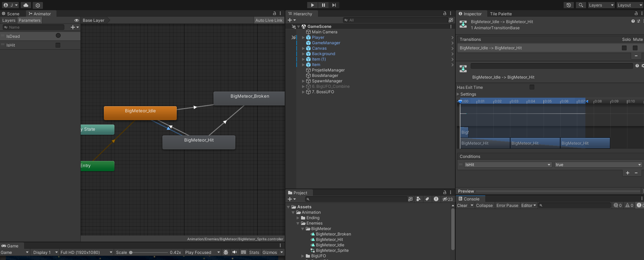Enable Has Exit Time checkbox
This screenshot has height=260, width=644.
click(532, 87)
